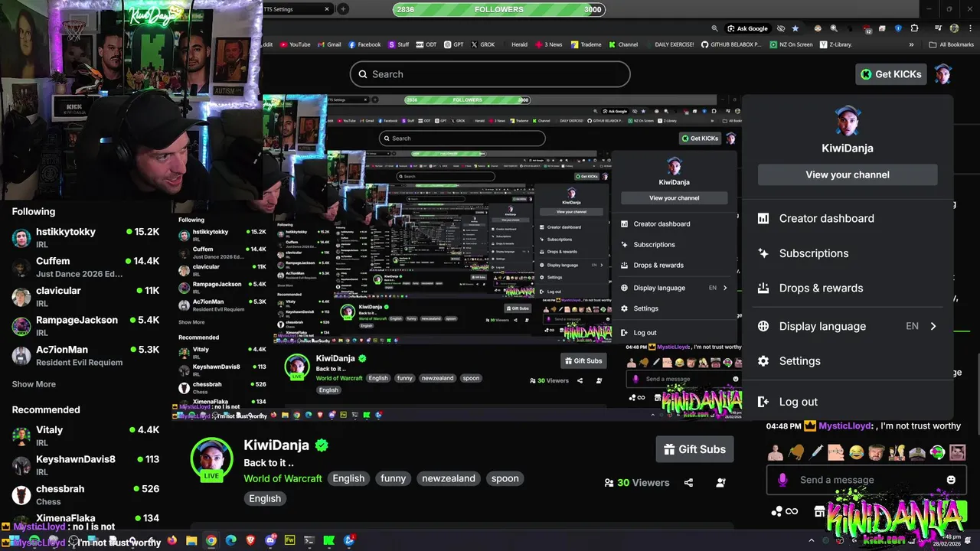
Task: Open the green Kick app in taskbar
Action: click(329, 540)
